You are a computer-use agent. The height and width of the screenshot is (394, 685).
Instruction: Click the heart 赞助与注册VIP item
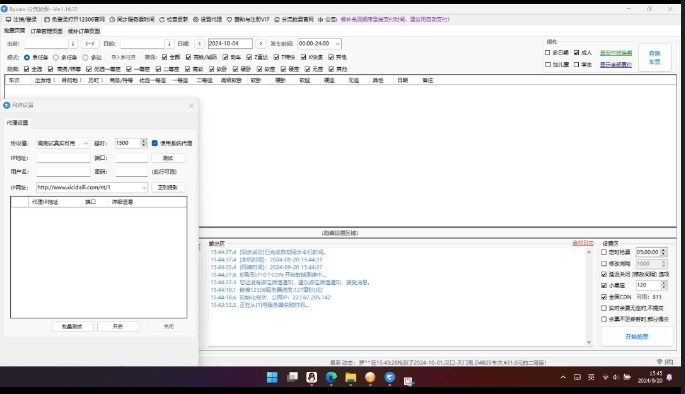tap(248, 19)
